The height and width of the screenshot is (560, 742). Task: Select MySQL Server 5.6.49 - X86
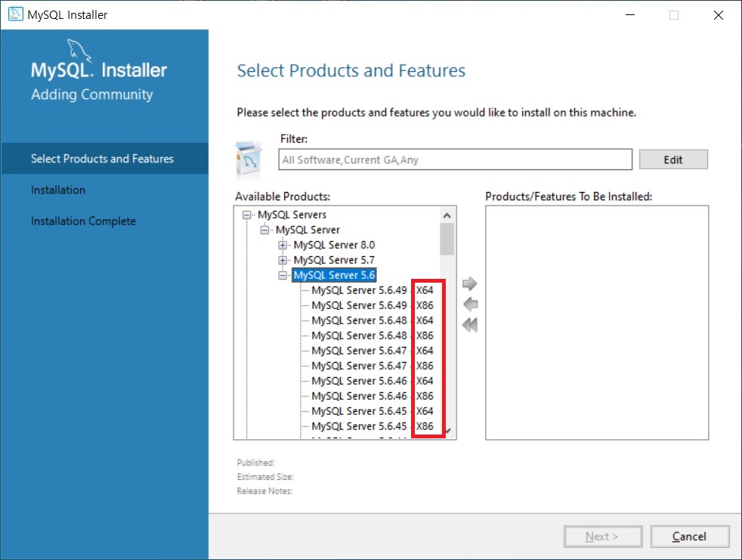coord(373,305)
